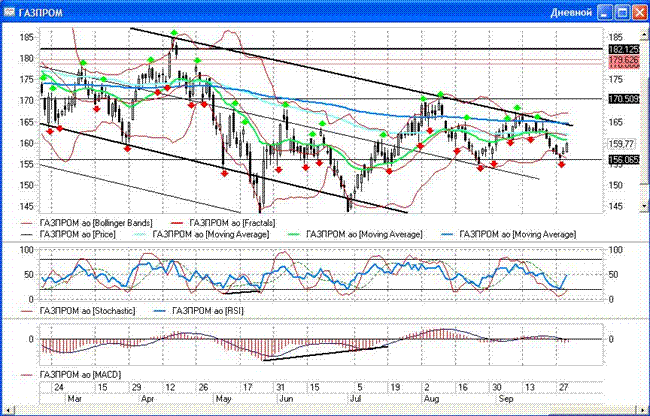The height and width of the screenshot is (416, 650).
Task: Click the date label 24 on time axis
Action: [x=59, y=387]
